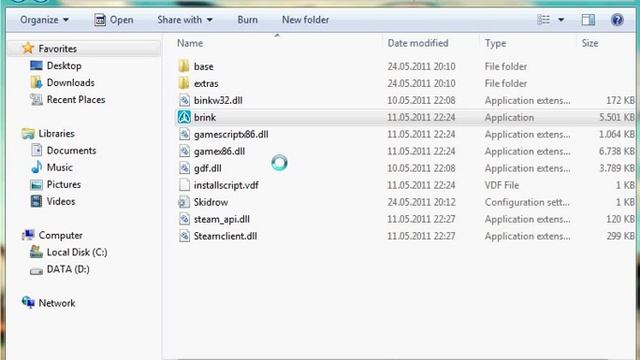Click the Desktop icon in Favorites
This screenshot has width=640, height=360.
(x=36, y=65)
